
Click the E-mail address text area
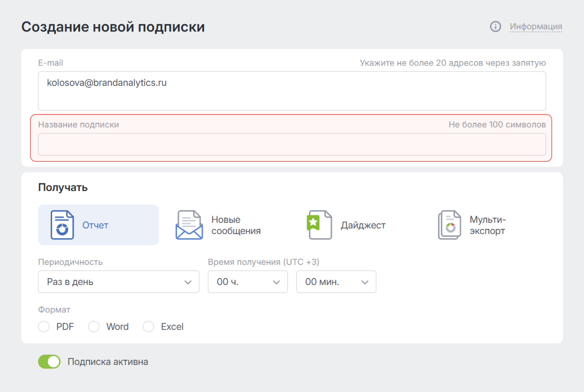click(x=292, y=91)
